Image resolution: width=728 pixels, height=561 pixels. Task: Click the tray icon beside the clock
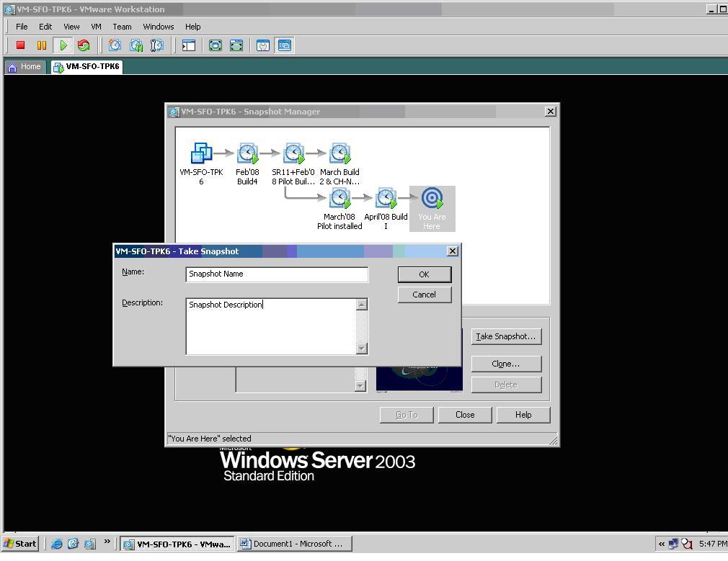coord(687,544)
